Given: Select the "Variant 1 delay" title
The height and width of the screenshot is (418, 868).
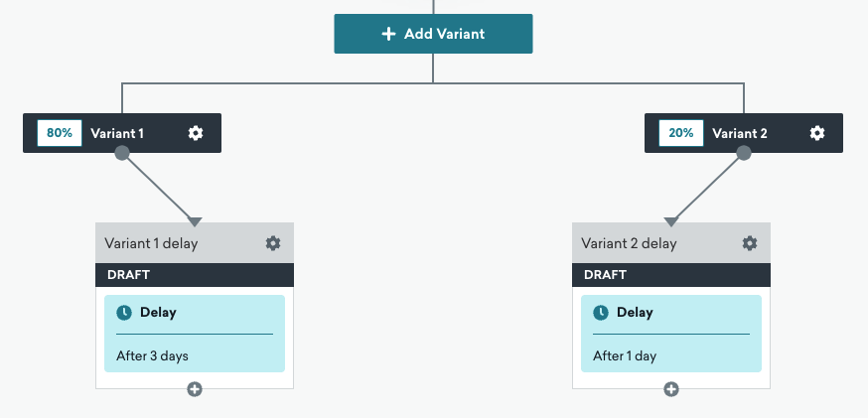Looking at the screenshot, I should pos(151,243).
